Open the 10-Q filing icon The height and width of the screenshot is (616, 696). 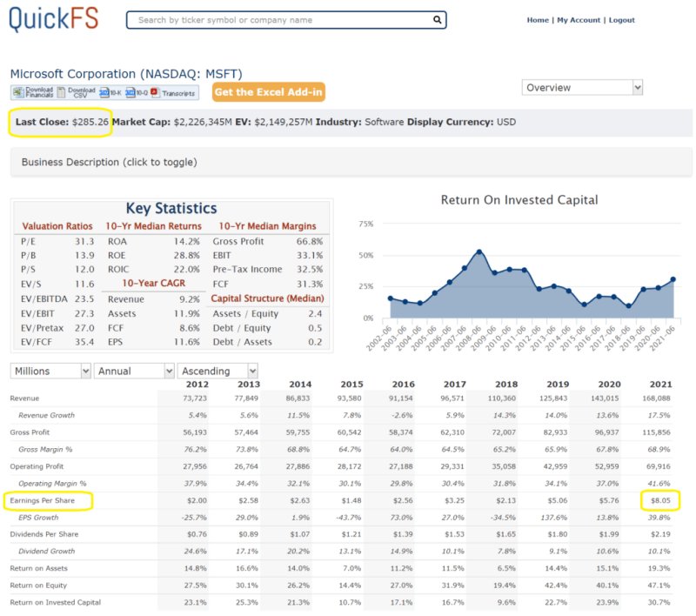tap(130, 92)
